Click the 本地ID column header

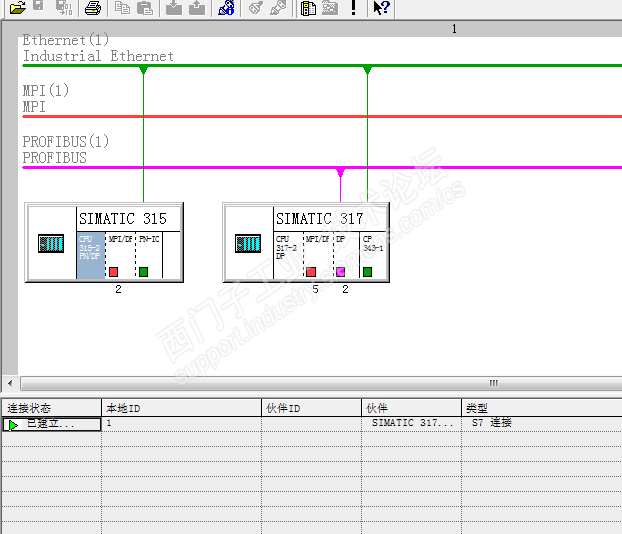point(182,408)
